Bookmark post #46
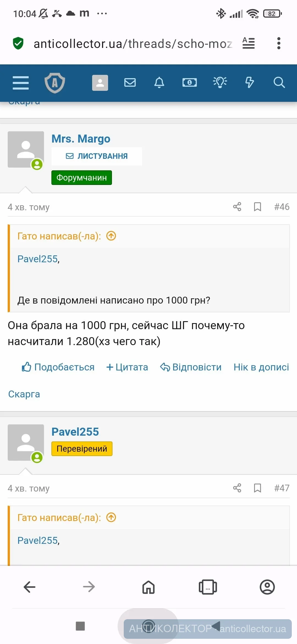Screen dimensions: 297x644 257,207
